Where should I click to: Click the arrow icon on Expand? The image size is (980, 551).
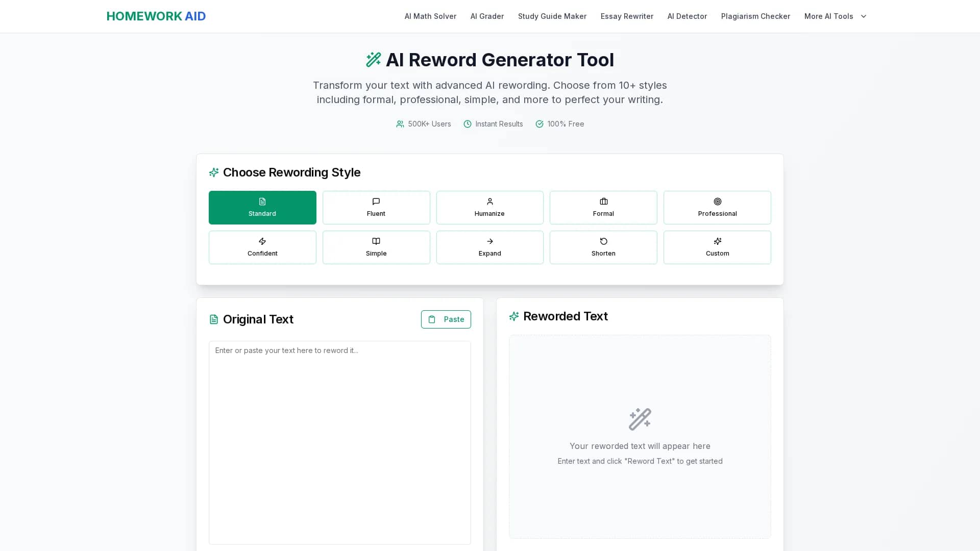pos(490,241)
